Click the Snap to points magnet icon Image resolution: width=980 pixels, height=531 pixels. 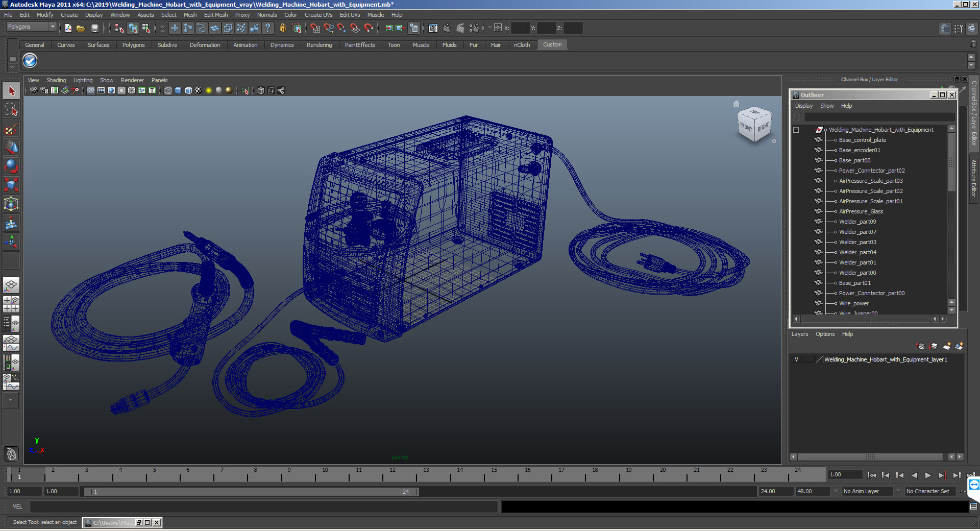coord(341,29)
